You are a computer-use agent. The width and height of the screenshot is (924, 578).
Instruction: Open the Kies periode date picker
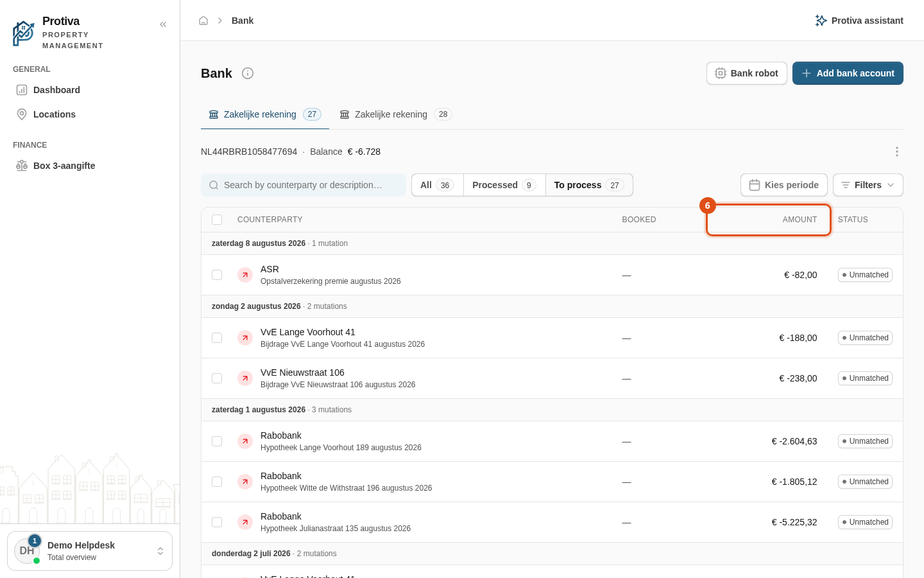783,185
